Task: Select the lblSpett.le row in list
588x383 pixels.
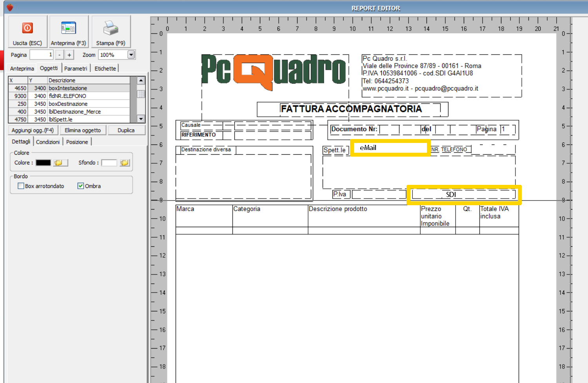Action: pos(69,119)
